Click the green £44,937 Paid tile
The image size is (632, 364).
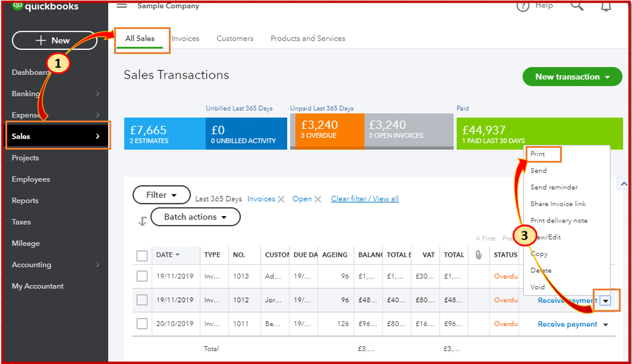click(540, 134)
